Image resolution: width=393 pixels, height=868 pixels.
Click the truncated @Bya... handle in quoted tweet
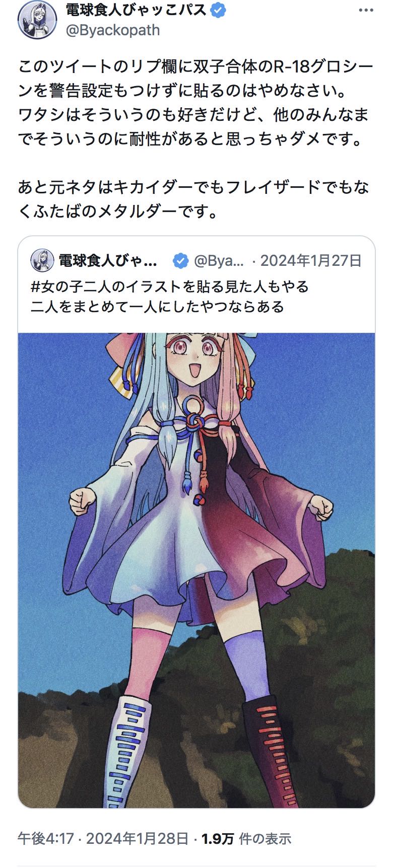point(219,260)
